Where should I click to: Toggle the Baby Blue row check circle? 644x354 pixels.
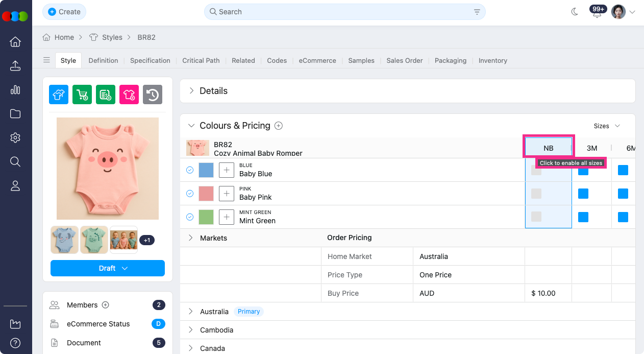pyautogui.click(x=190, y=170)
